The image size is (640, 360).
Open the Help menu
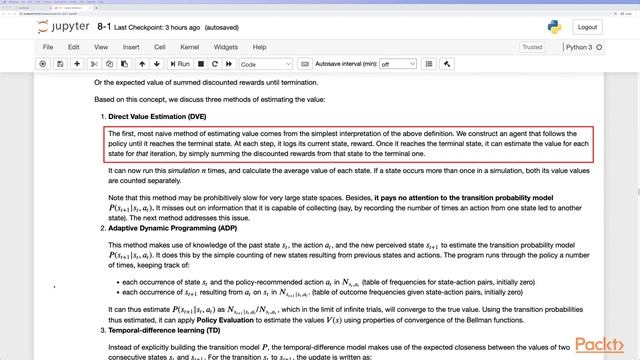coord(259,47)
